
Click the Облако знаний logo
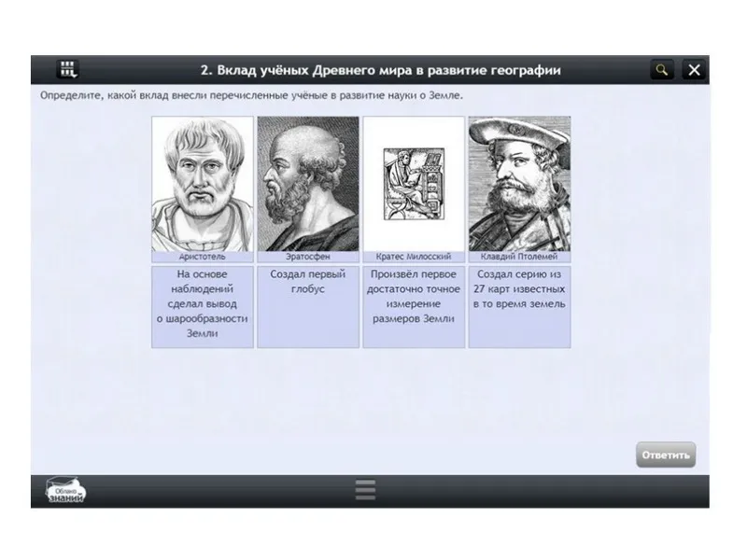tap(65, 491)
